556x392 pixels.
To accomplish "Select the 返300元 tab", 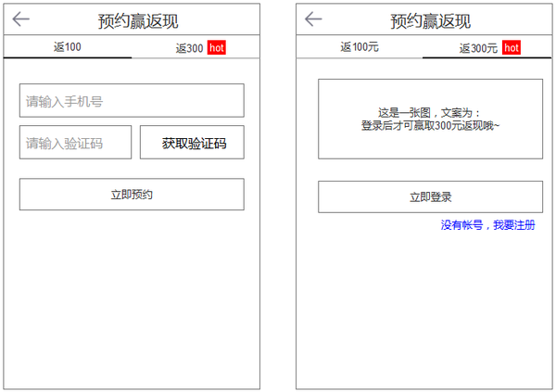I will coord(478,48).
